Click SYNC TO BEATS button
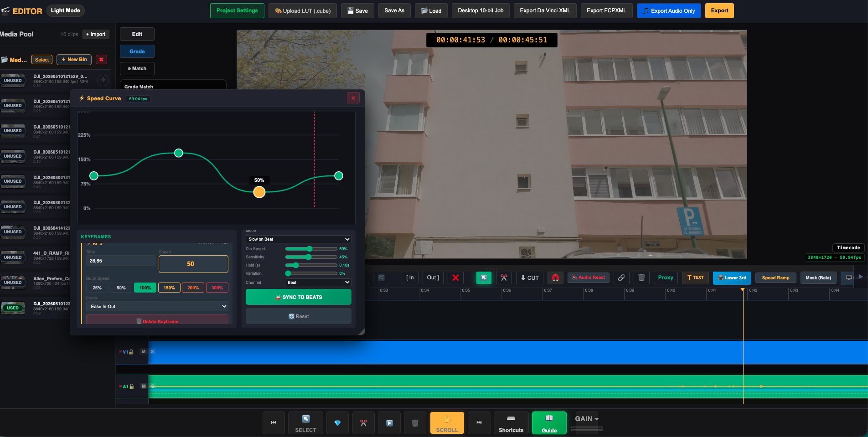The image size is (868, 437). [x=299, y=297]
